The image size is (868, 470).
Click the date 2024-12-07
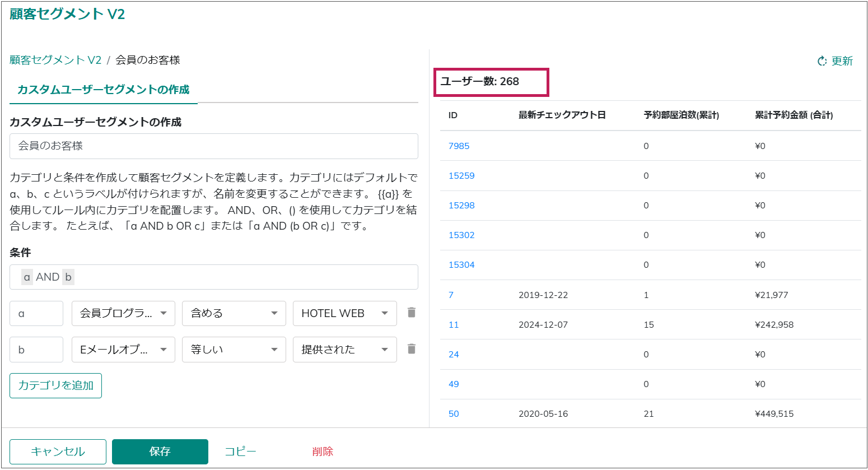543,324
